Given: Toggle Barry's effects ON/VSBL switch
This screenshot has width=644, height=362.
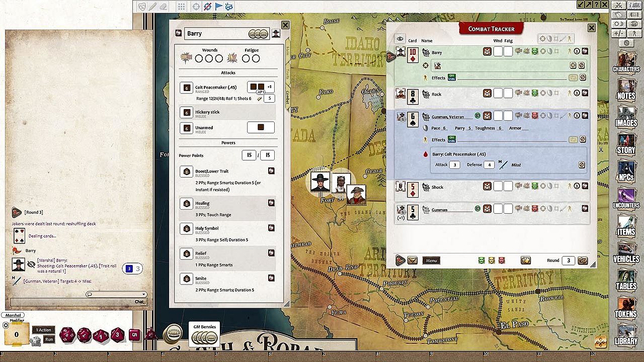Looking at the screenshot, I should [451, 77].
